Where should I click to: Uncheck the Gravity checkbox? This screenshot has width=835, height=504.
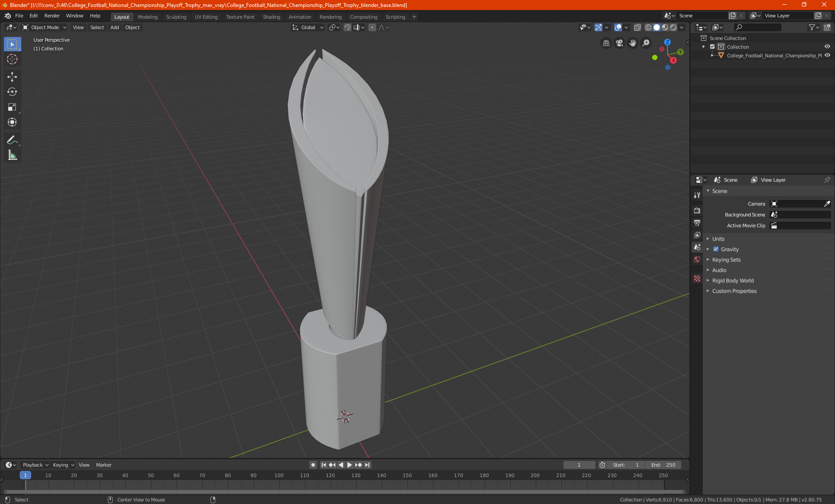tap(716, 249)
